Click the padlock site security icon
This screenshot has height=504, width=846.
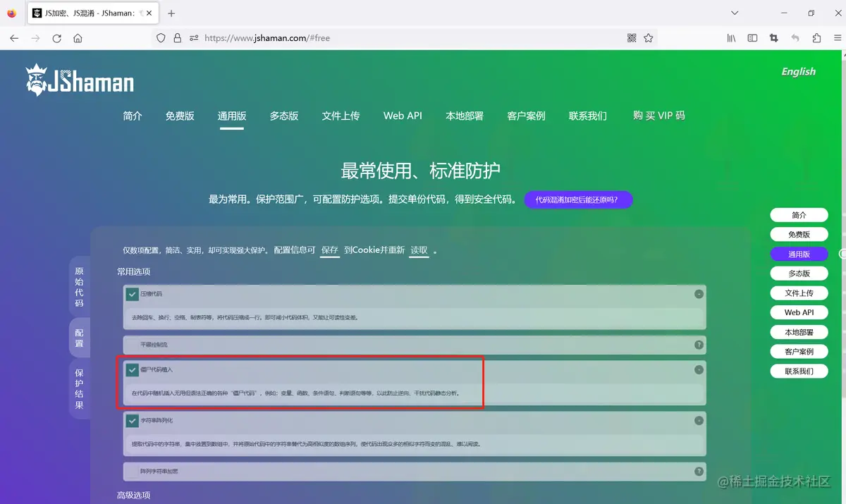[x=178, y=38]
